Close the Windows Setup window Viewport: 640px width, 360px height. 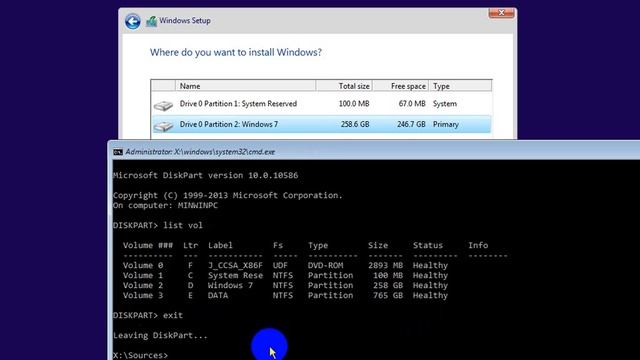(x=501, y=13)
